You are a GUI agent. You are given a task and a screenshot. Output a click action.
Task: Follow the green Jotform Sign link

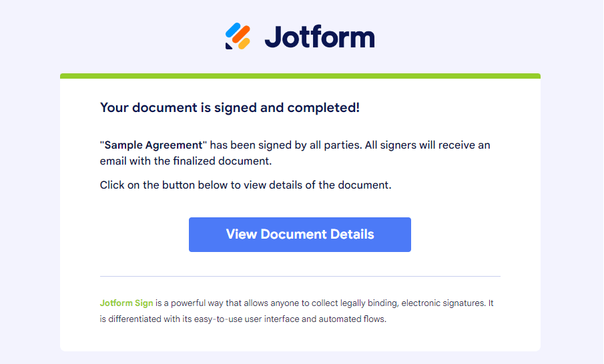coord(126,303)
